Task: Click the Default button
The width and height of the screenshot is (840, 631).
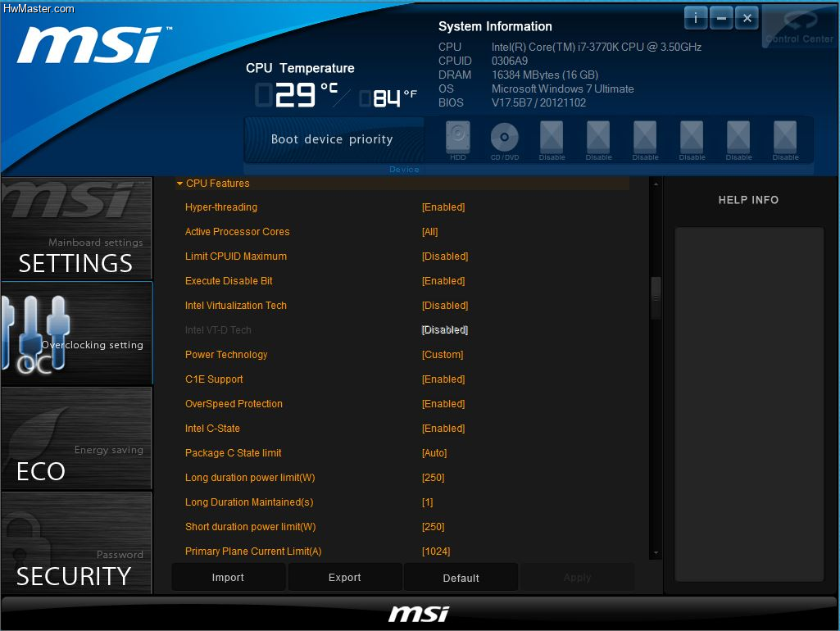Action: click(461, 578)
